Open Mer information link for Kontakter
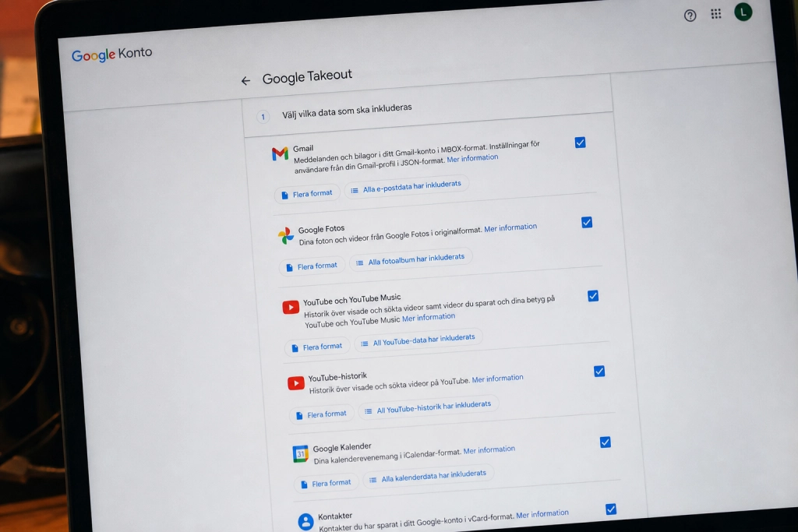The width and height of the screenshot is (798, 532). (x=542, y=514)
